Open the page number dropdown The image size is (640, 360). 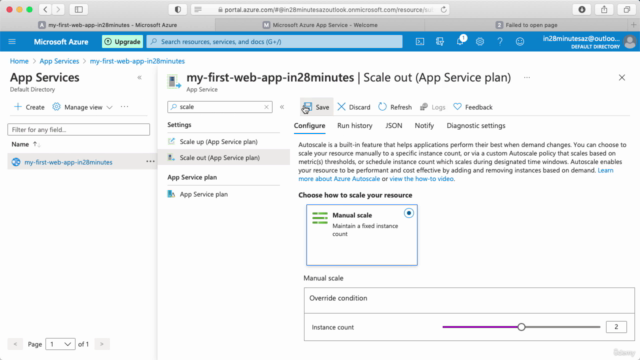(60, 344)
